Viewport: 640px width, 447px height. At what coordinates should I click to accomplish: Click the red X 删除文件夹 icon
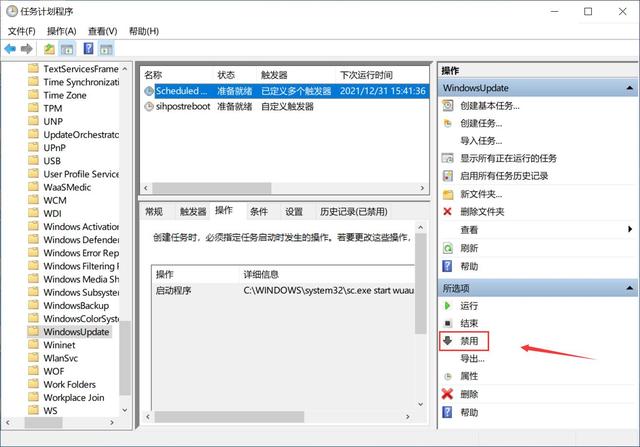447,211
